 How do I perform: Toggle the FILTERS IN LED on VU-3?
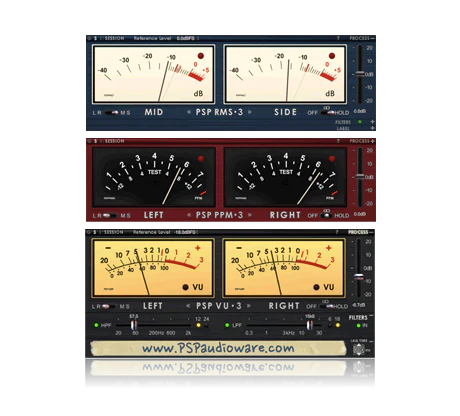[358, 325]
